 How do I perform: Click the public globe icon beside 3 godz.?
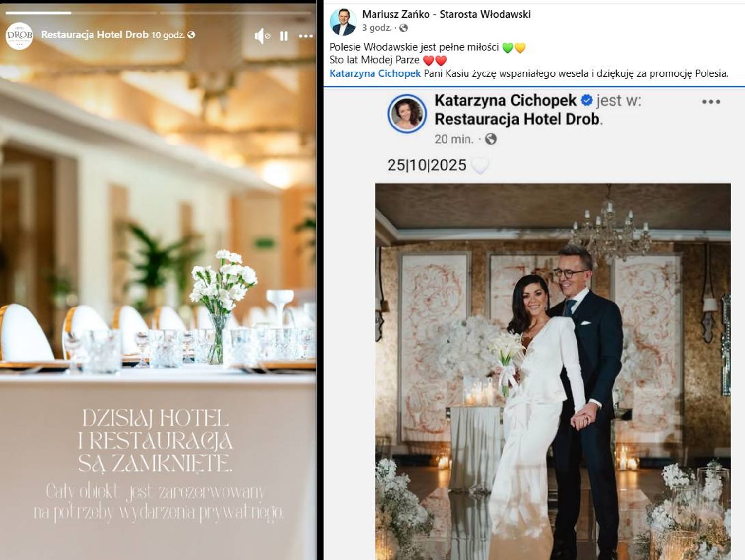(x=403, y=28)
